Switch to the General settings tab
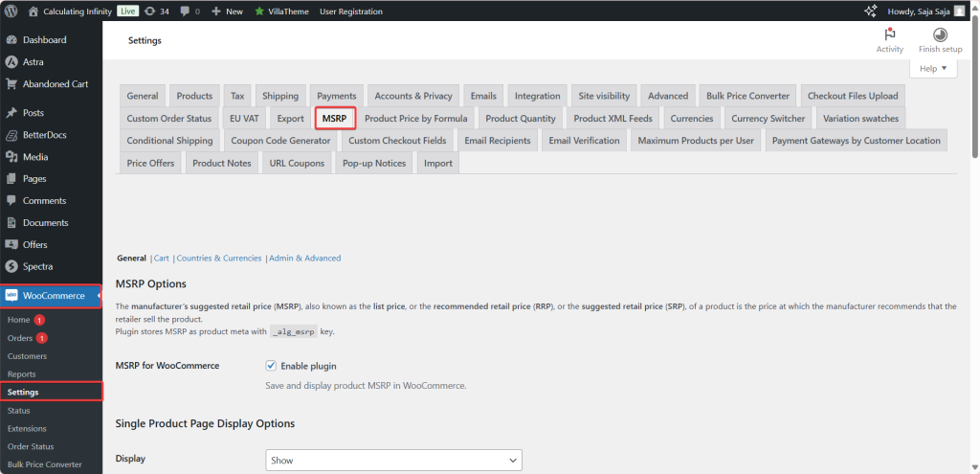Viewport: 980px width, 474px height. 143,96
